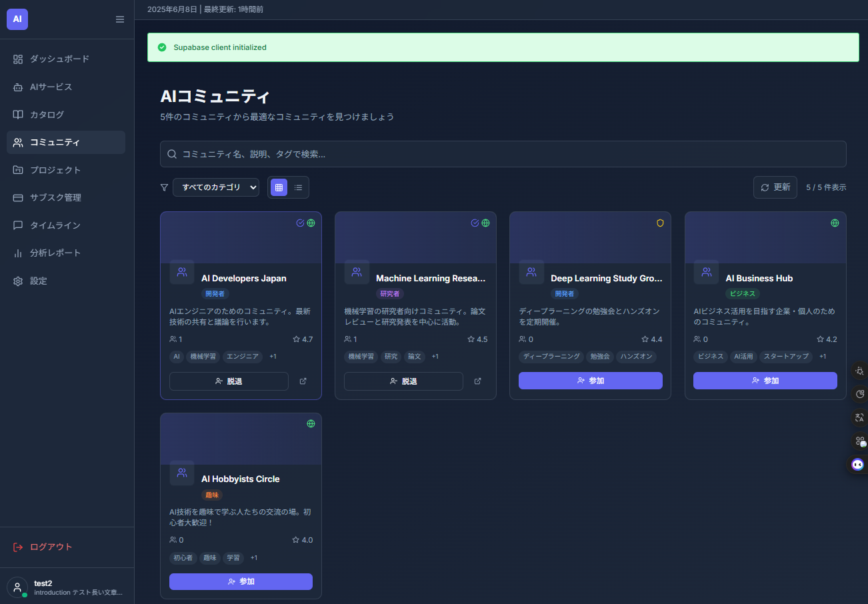Switch to grid view
This screenshot has width=868, height=604.
pyautogui.click(x=279, y=188)
